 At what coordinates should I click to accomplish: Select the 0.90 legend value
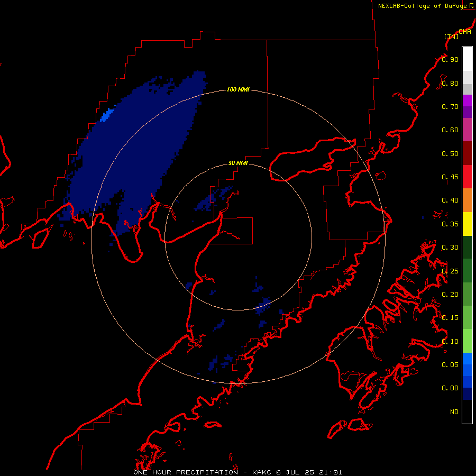(450, 59)
